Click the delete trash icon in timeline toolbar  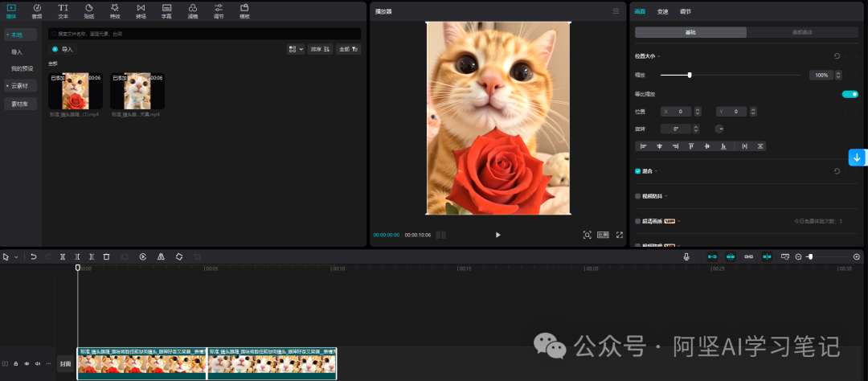pos(106,257)
